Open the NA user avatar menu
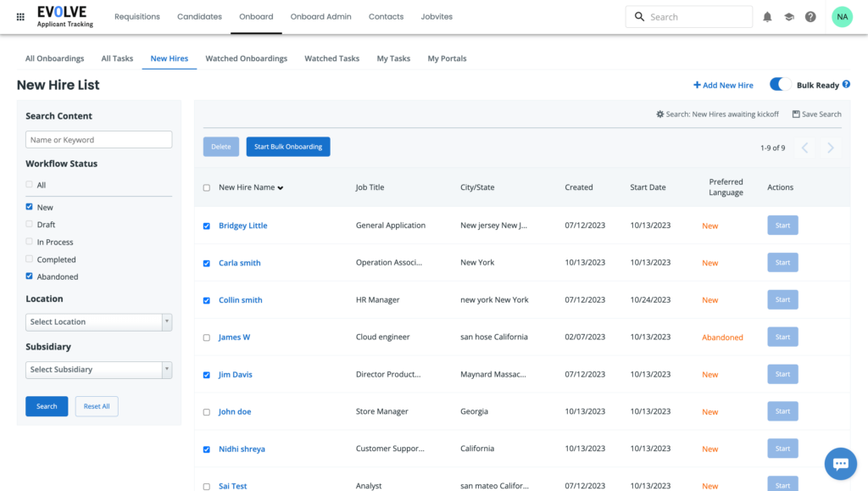Image resolution: width=868 pixels, height=491 pixels. pos(841,17)
